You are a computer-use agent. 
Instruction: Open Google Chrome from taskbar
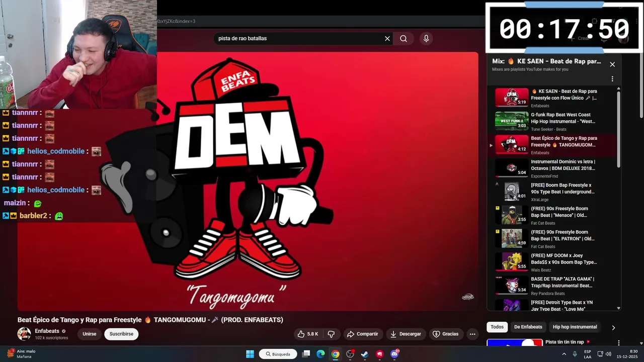tap(335, 354)
